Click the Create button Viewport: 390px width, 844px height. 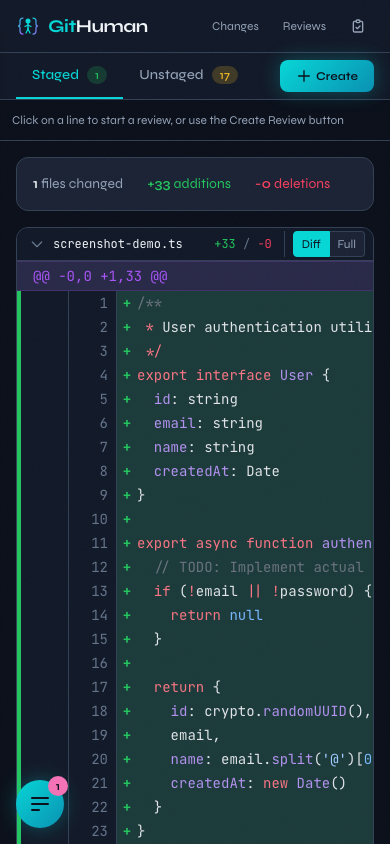pyautogui.click(x=327, y=76)
